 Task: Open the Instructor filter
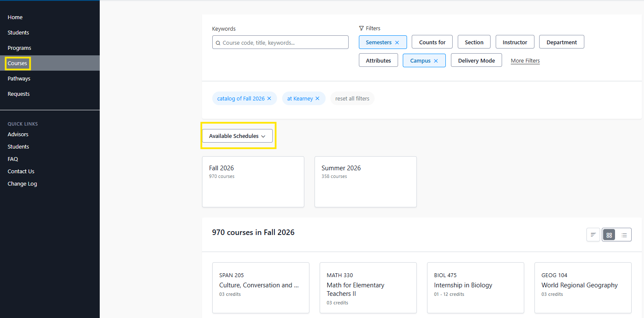pos(515,42)
